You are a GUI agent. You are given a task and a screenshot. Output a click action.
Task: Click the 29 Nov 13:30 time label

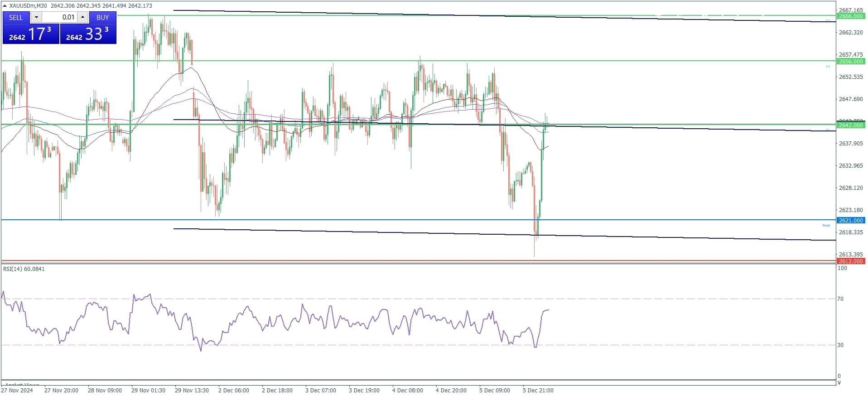pyautogui.click(x=192, y=390)
